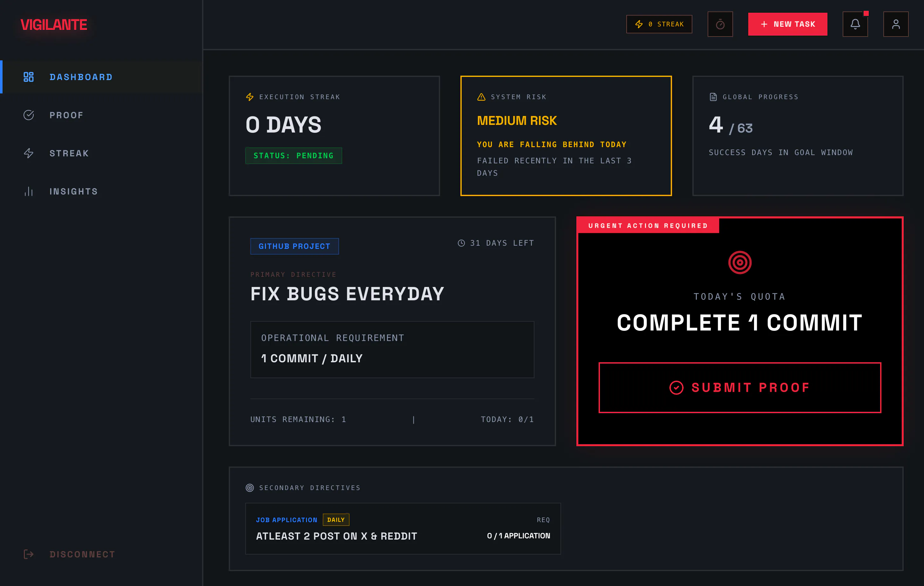Click the Daily tag on job application
The height and width of the screenshot is (586, 924).
pyautogui.click(x=336, y=520)
